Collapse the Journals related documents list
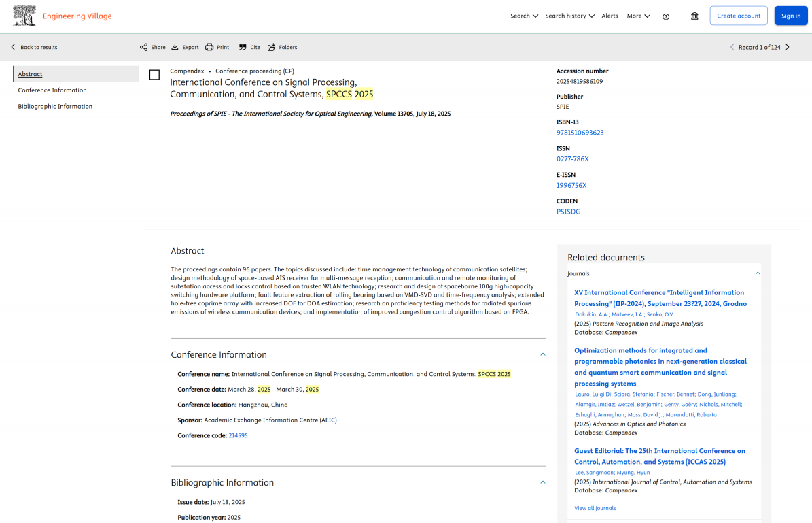This screenshot has height=523, width=812. tap(758, 273)
